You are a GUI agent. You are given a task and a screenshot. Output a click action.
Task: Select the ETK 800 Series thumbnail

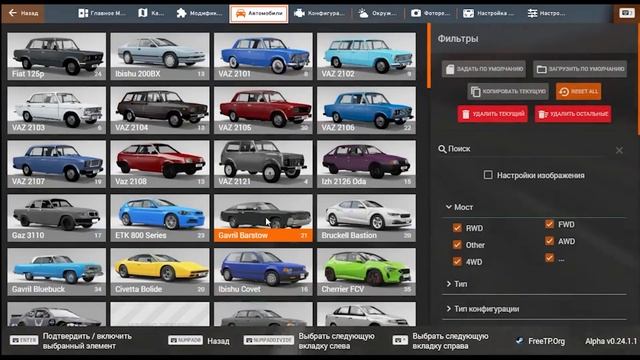point(160,218)
